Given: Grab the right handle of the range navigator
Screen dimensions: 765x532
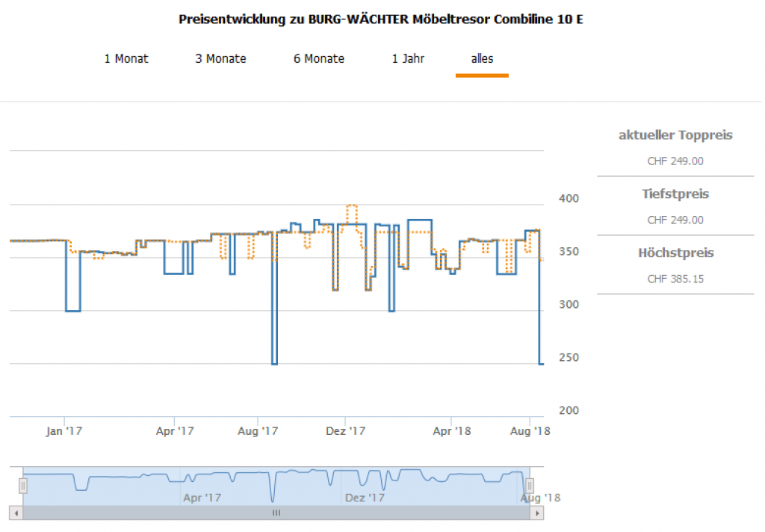Looking at the screenshot, I should point(529,486).
